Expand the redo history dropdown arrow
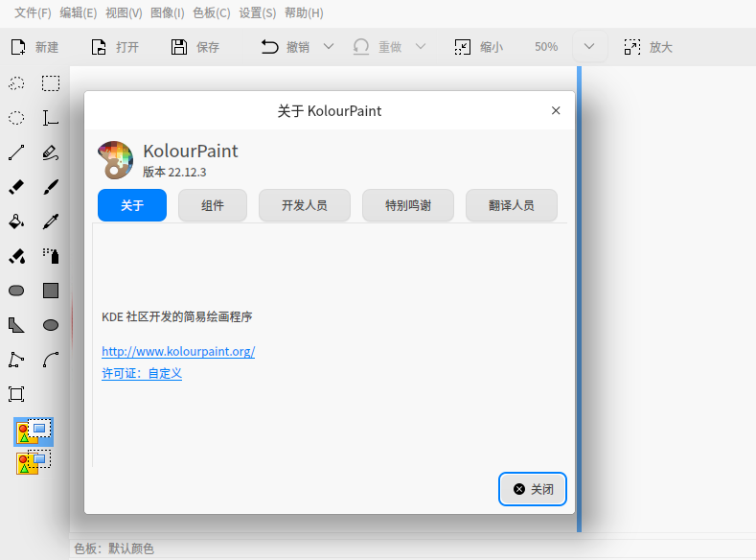This screenshot has height=560, width=756. (421, 47)
